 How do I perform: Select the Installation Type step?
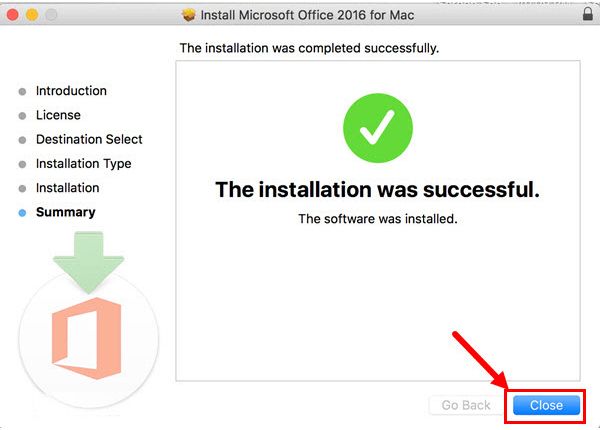tap(84, 164)
